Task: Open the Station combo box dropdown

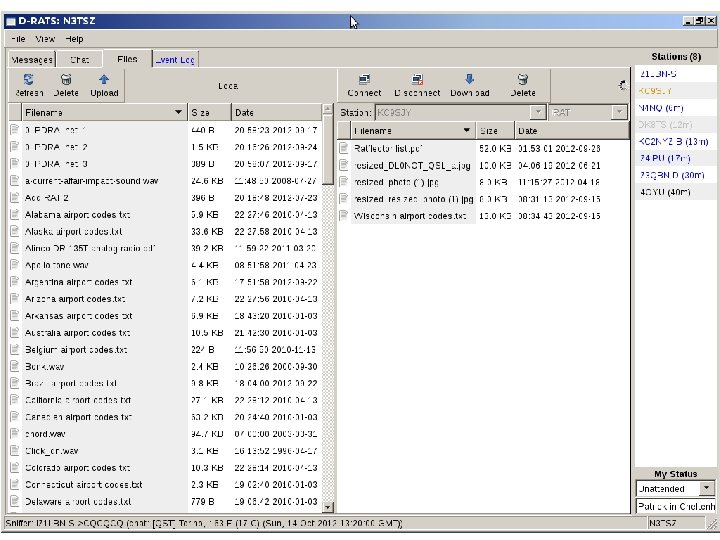Action: (538, 112)
